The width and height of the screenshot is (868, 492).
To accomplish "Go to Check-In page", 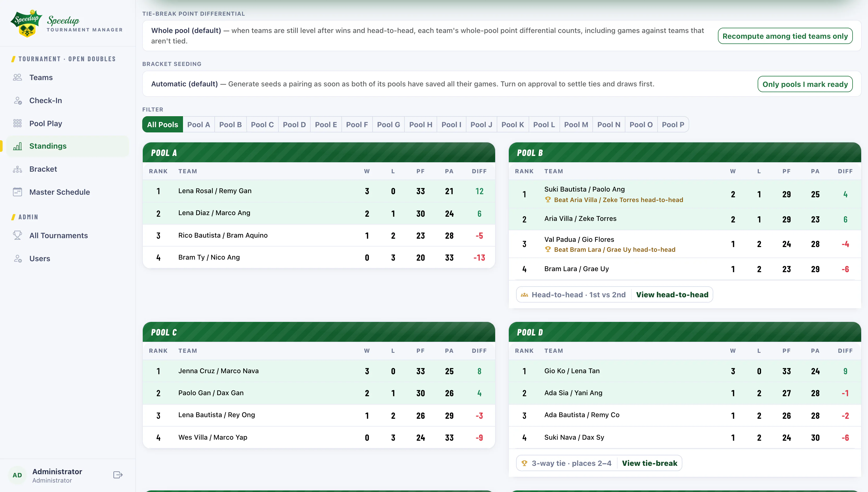I will 67,100.
